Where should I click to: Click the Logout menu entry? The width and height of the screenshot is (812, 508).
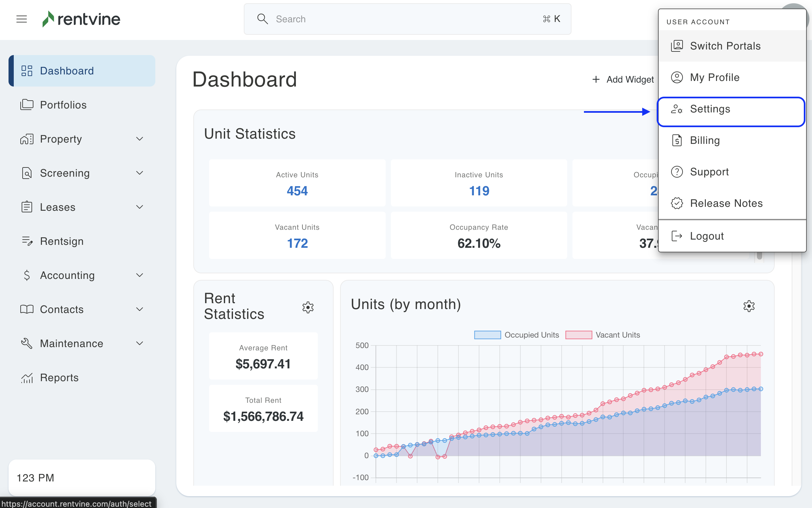pyautogui.click(x=706, y=236)
